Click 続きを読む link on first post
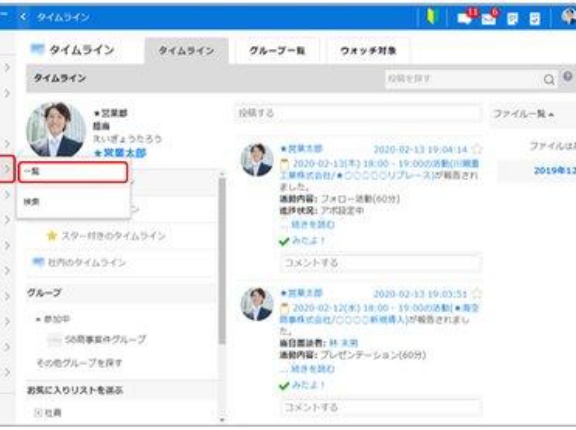Viewport: 576px width, 430px height. tap(312, 224)
